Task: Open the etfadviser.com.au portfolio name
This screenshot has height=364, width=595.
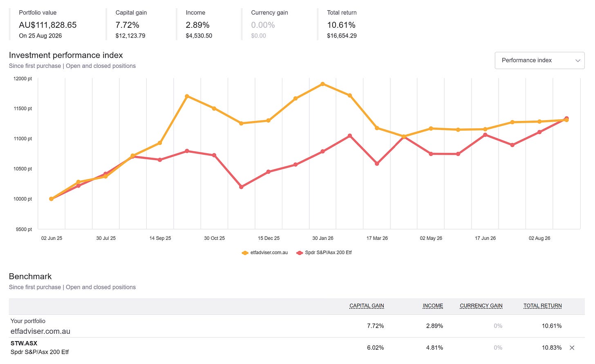Action: coord(40,331)
